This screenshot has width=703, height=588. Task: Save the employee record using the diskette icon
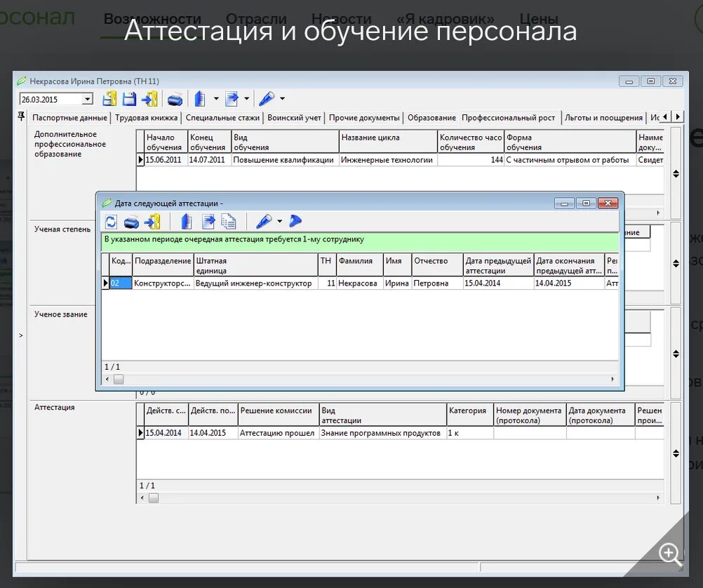[x=129, y=98]
